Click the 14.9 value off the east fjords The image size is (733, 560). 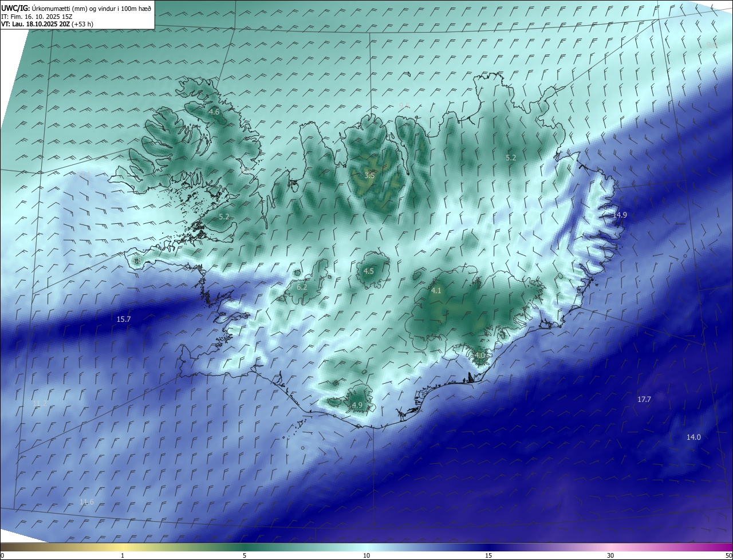tap(620, 215)
